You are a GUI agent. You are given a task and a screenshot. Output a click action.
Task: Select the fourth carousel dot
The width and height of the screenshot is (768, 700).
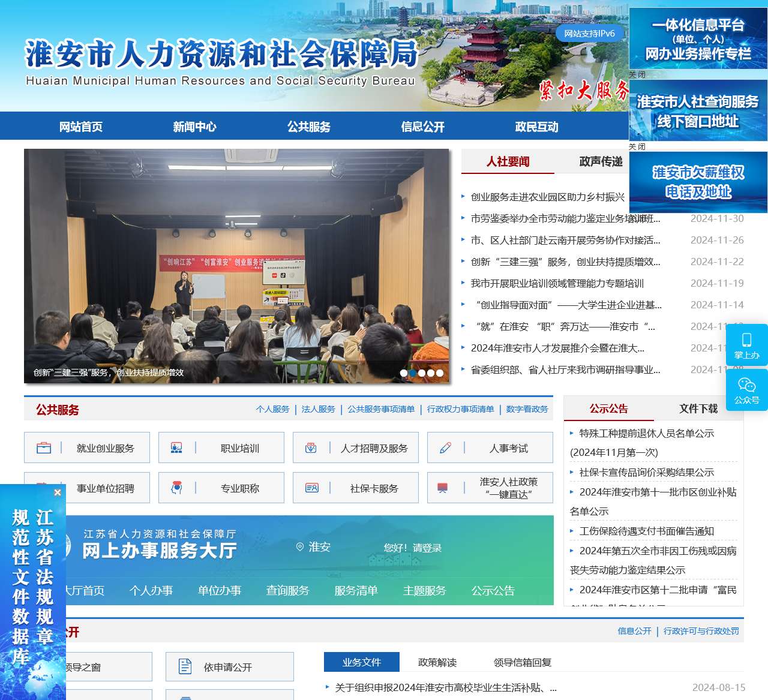point(431,372)
